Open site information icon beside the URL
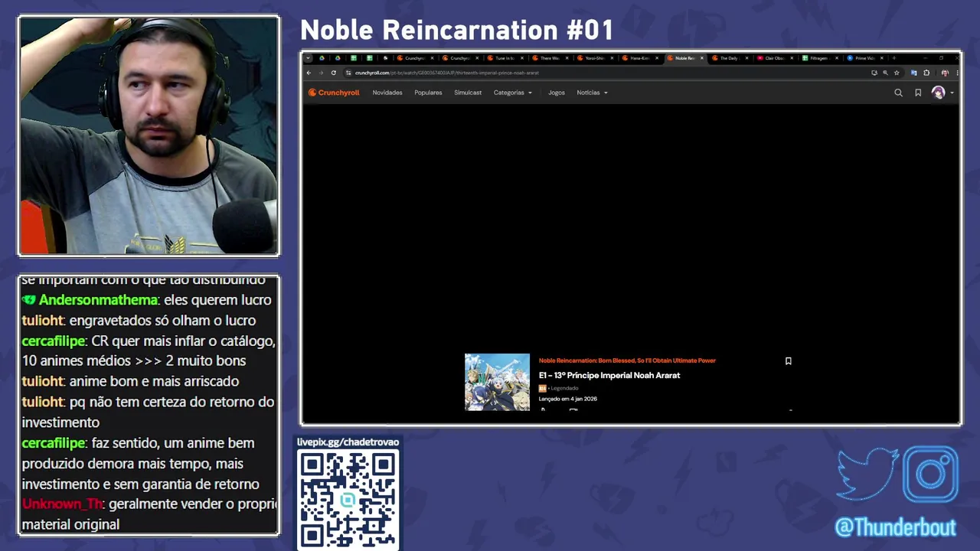Screen dimensions: 980x551 (348, 73)
